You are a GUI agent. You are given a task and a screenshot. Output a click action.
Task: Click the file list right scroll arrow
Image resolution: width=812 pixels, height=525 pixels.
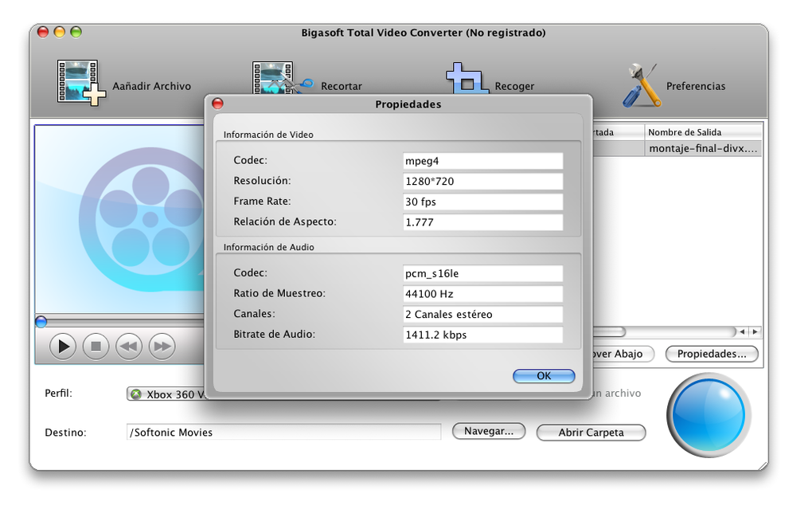click(x=755, y=331)
